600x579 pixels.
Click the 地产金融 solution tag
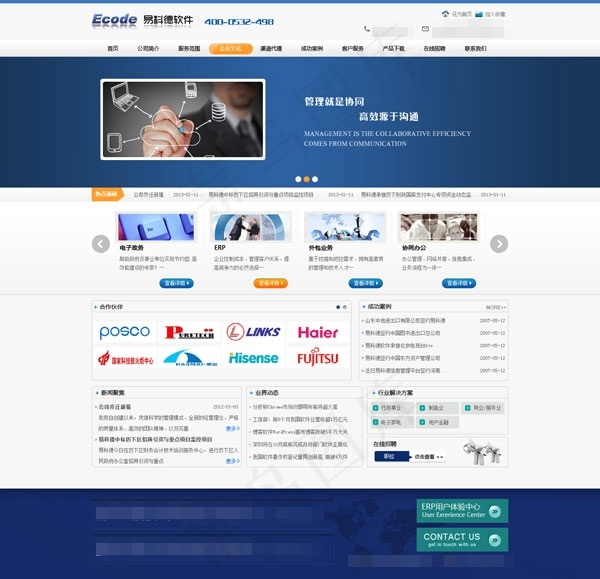click(437, 422)
